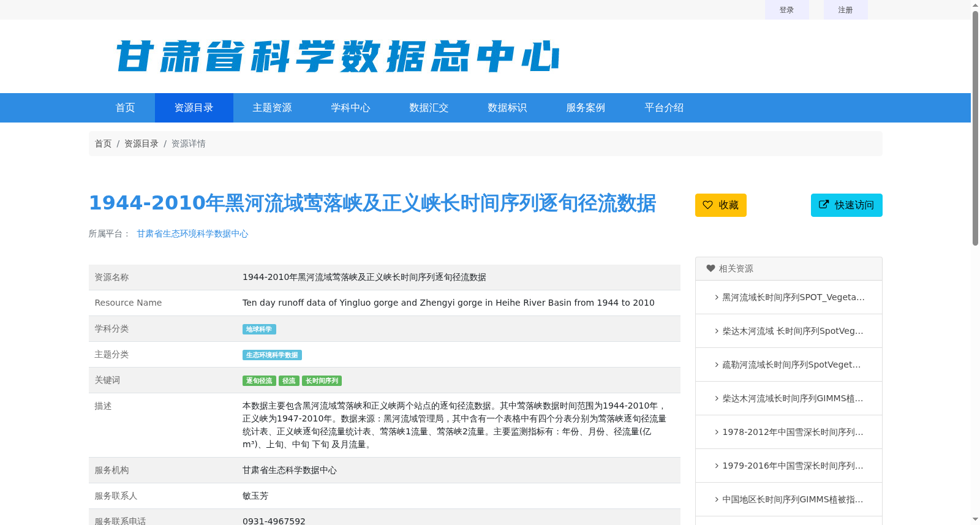980x525 pixels.
Task: Open related resource 柴达木河流域 长时间序列SpotVeg…
Action: click(x=793, y=331)
